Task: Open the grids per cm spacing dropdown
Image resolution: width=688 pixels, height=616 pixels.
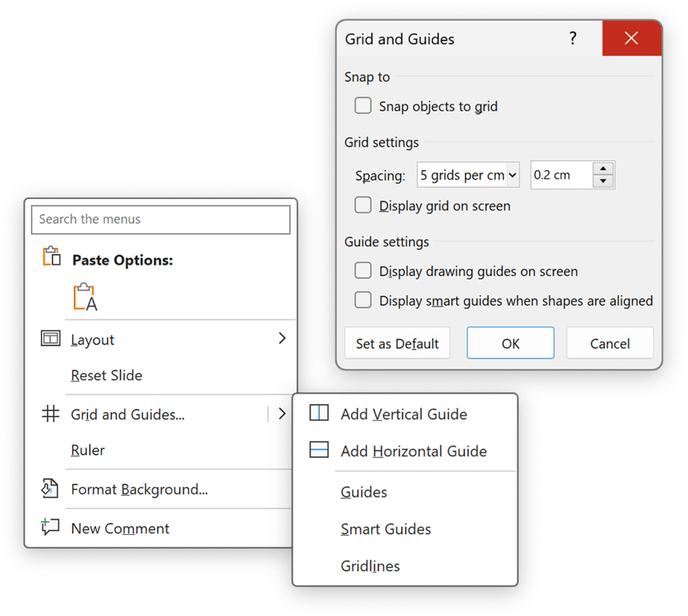Action: [468, 175]
